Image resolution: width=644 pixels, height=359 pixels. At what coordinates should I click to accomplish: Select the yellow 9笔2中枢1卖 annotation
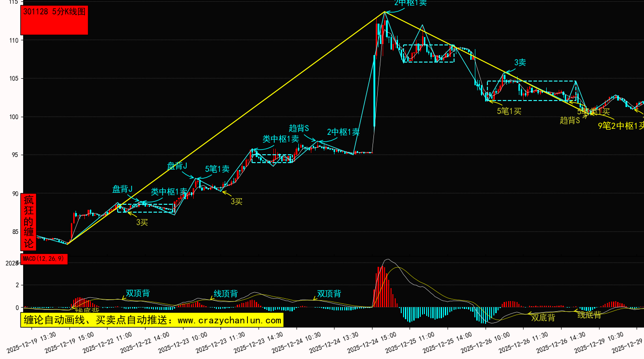coord(621,126)
